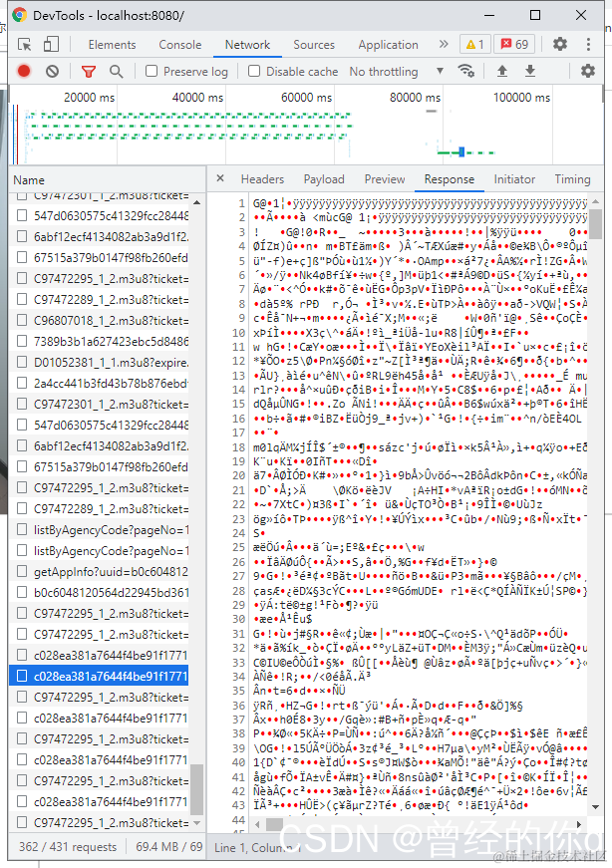Image resolution: width=612 pixels, height=868 pixels.
Task: Check the box for 7389b3b1a627423ebc5d8486 row
Action: [22, 341]
